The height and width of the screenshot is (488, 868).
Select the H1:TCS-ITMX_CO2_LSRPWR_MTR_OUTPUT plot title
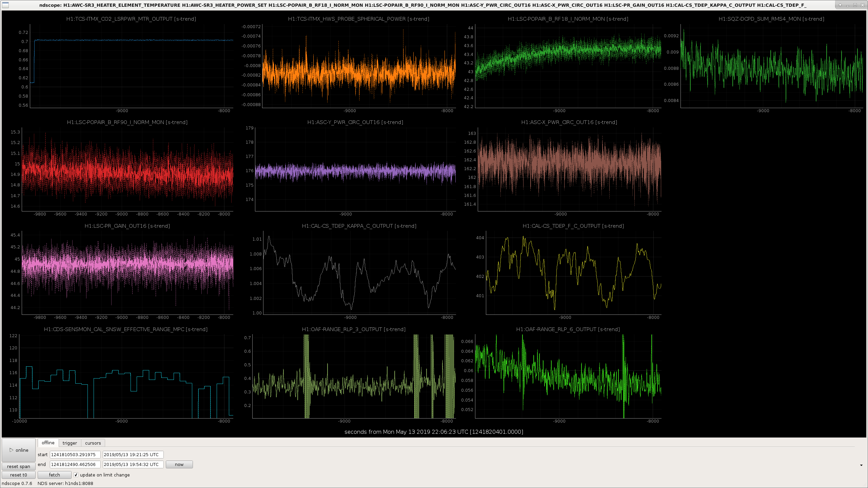point(131,19)
